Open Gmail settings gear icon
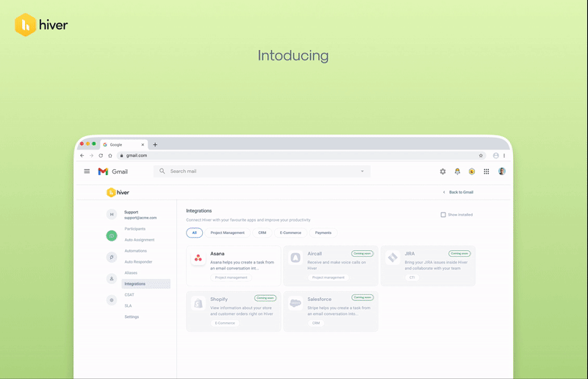The width and height of the screenshot is (588, 379). (443, 171)
